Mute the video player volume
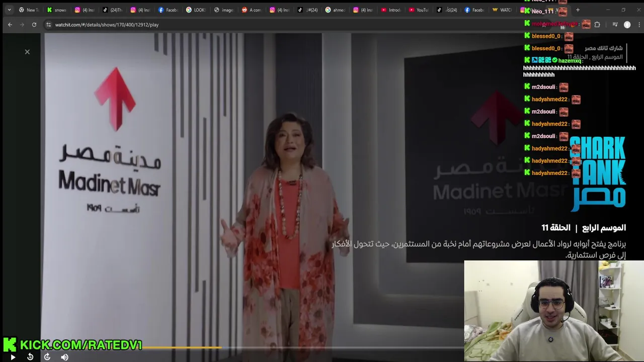This screenshot has width=644, height=362. pos(64,357)
